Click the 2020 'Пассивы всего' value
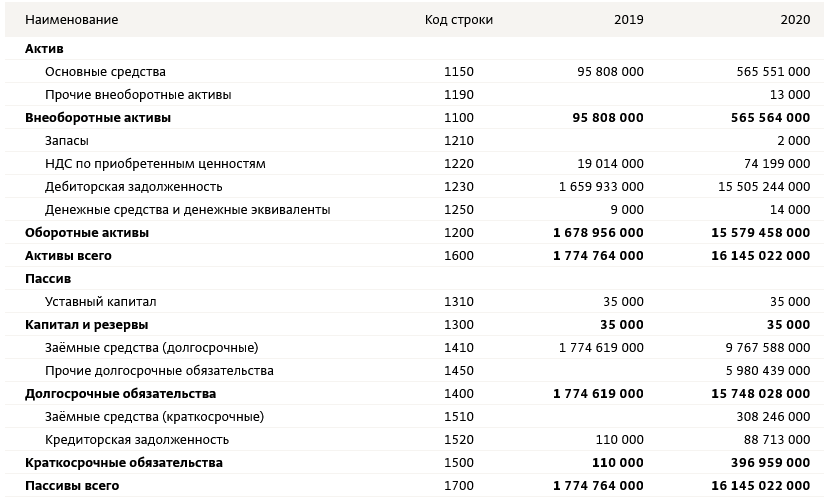Viewport: 824px width, 502px height. (760, 486)
